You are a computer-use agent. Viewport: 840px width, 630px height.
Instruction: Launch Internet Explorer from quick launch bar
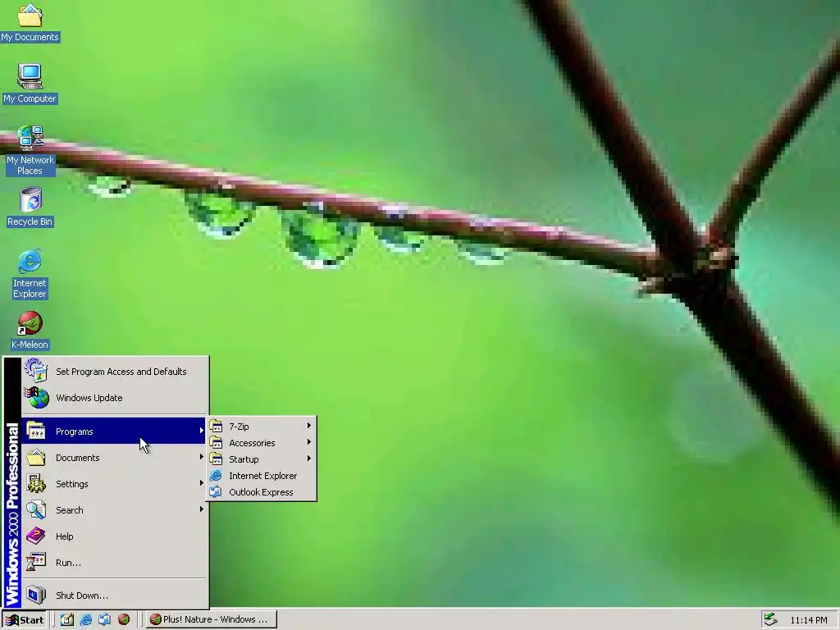(x=85, y=619)
